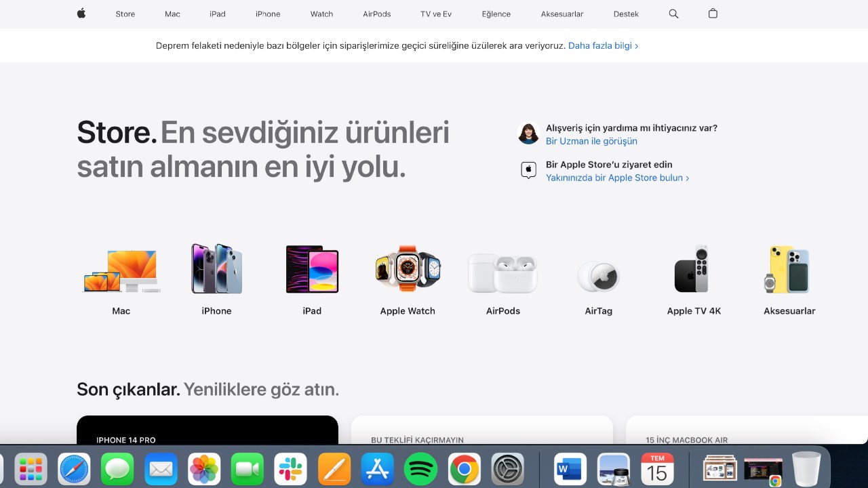This screenshot has height=488, width=868.
Task: Open Calendar showing 15 in the dock
Action: [x=657, y=469]
